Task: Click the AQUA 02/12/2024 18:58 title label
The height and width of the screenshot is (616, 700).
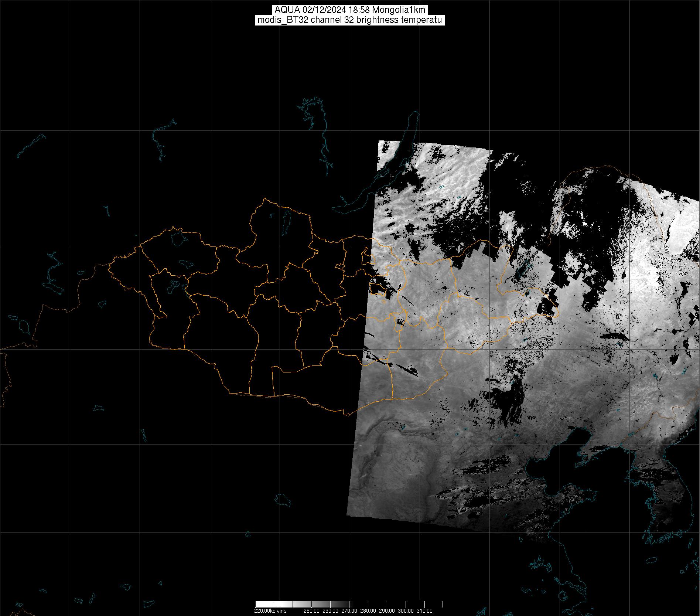Action: [349, 10]
